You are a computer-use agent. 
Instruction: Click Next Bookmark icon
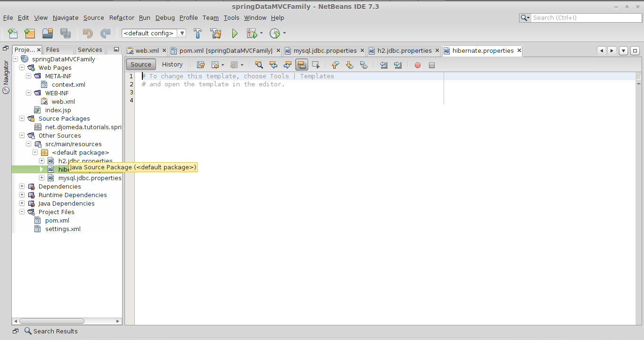(x=349, y=65)
